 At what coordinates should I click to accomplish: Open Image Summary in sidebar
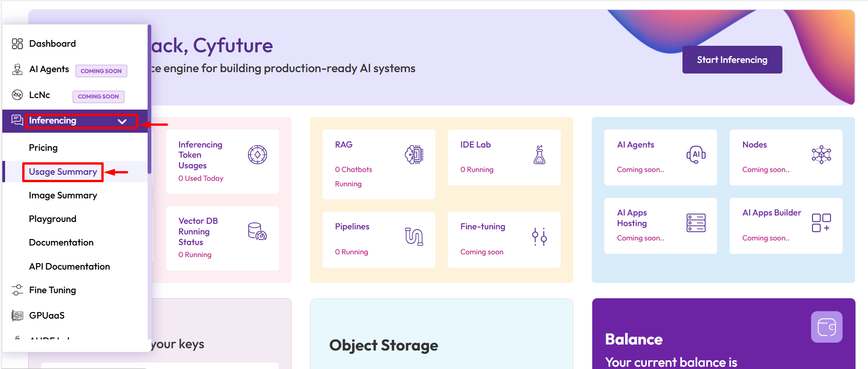coord(63,196)
